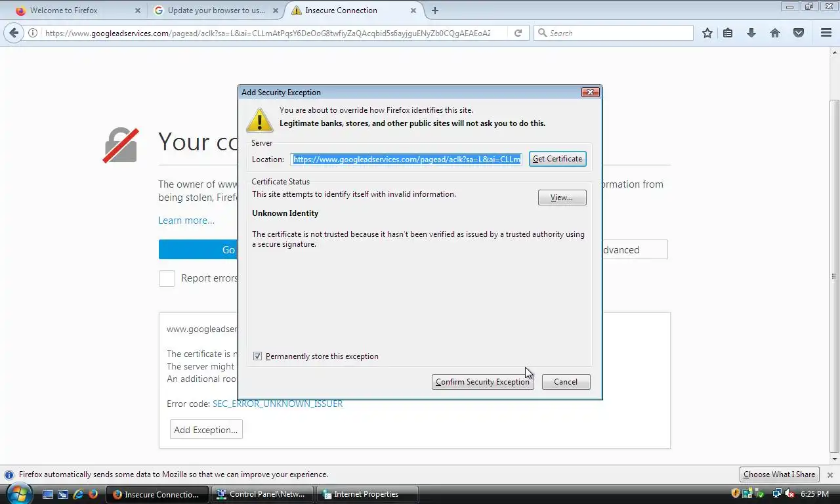
Task: Click the Advanced button on page
Action: (x=635, y=249)
